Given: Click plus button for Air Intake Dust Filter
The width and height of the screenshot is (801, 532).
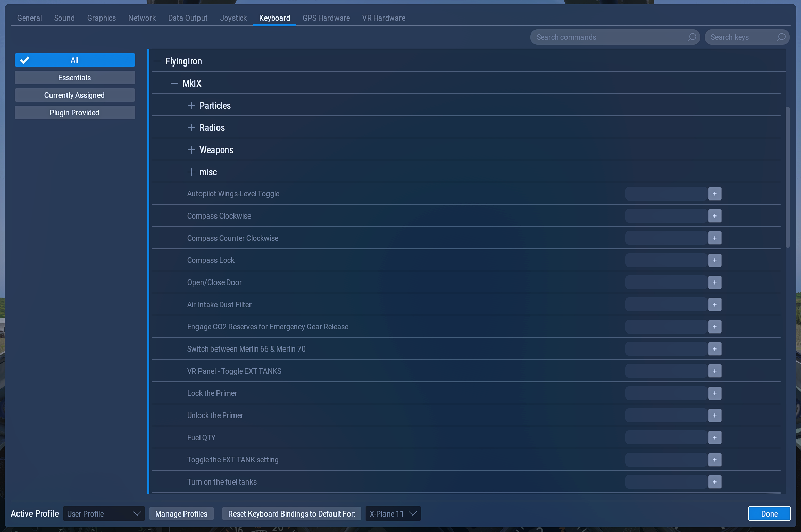Looking at the screenshot, I should (x=714, y=305).
